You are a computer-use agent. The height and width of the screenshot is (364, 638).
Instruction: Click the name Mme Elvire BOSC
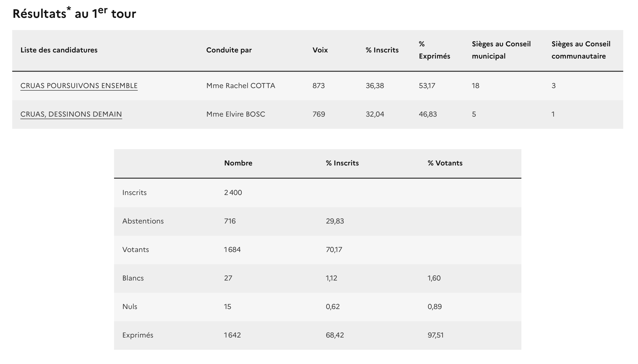pos(236,114)
